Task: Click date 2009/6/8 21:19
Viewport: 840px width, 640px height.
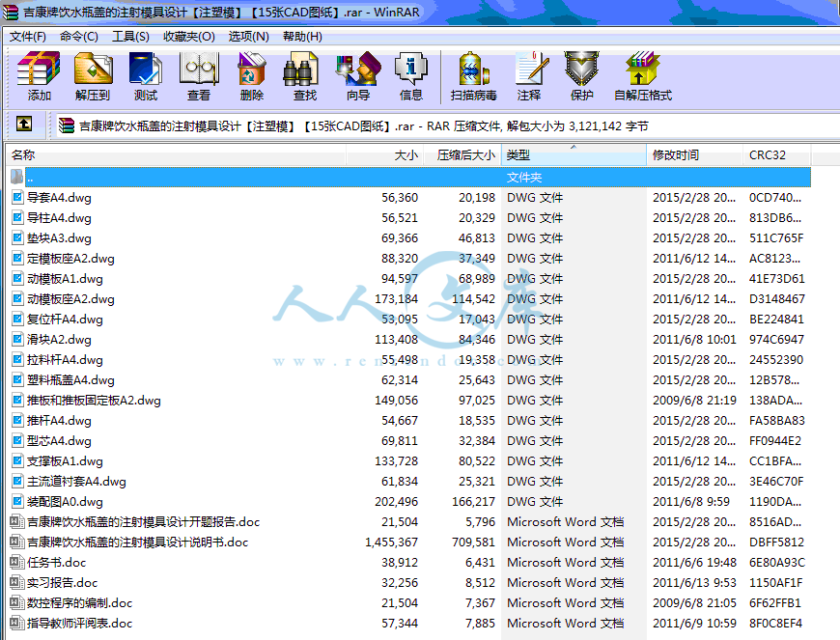Action: 694,401
